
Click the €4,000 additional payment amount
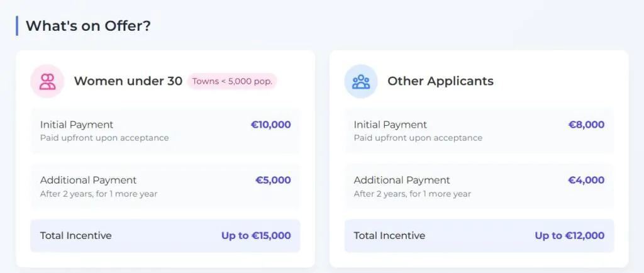point(586,181)
